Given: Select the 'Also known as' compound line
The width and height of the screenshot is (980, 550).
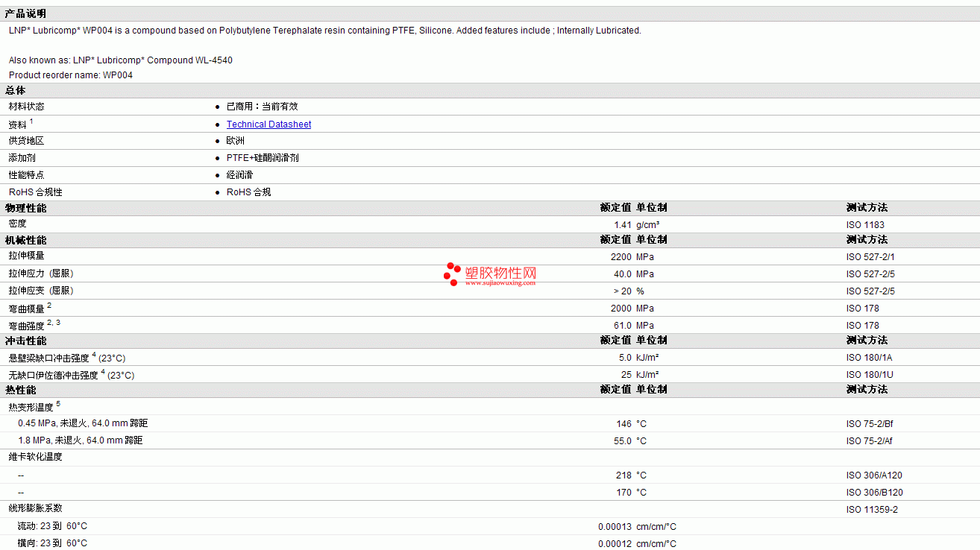Looking at the screenshot, I should [x=121, y=60].
